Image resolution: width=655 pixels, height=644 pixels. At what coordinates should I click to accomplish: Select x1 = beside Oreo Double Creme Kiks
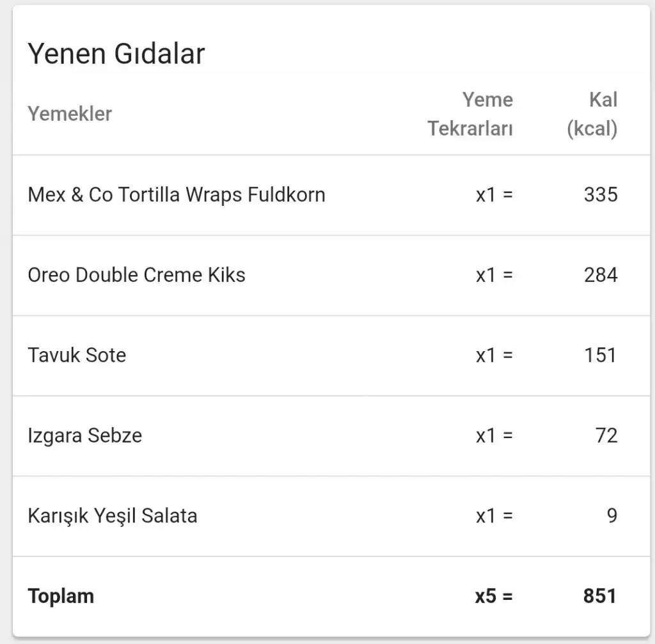click(494, 275)
